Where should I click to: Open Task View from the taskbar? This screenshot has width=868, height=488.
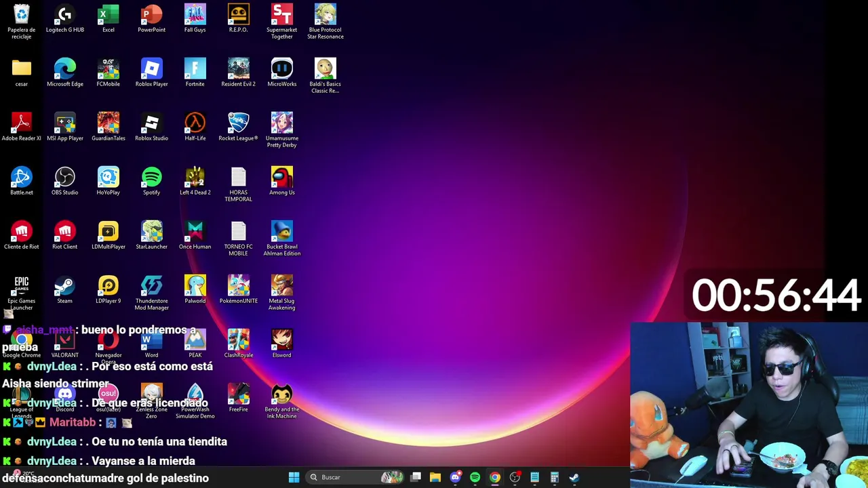coord(416,477)
